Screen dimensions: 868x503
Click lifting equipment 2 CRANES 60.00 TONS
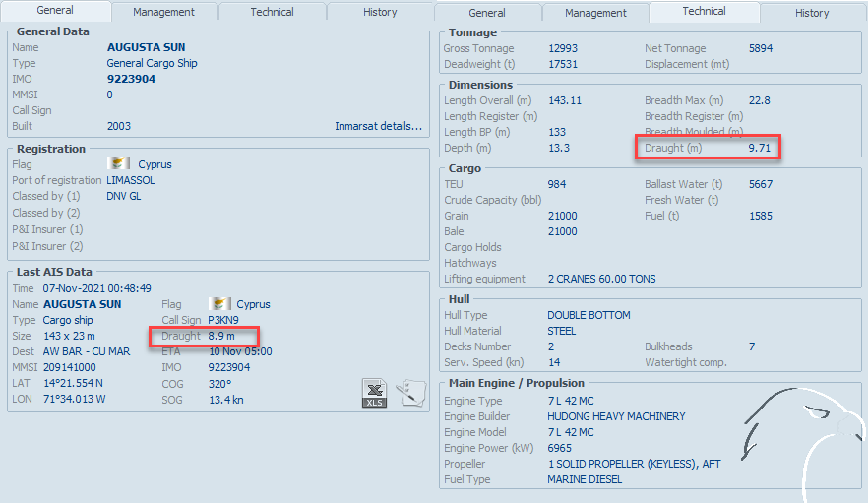601,279
